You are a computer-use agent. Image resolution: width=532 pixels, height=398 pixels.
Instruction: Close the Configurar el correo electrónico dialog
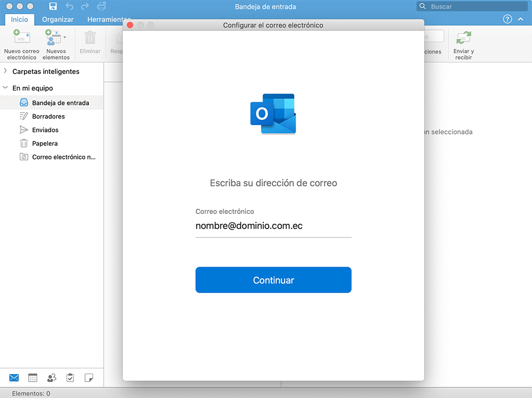(x=130, y=25)
